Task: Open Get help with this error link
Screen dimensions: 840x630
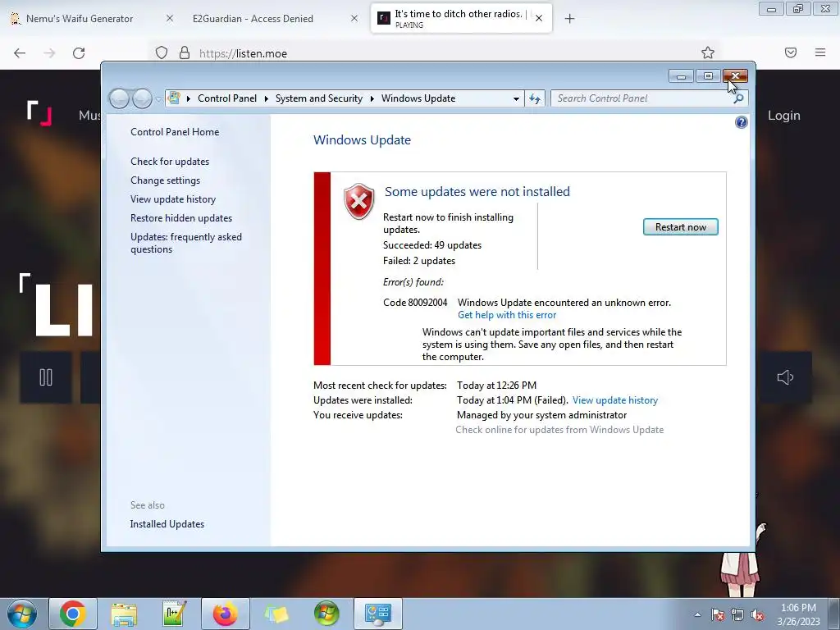Action: click(x=507, y=315)
